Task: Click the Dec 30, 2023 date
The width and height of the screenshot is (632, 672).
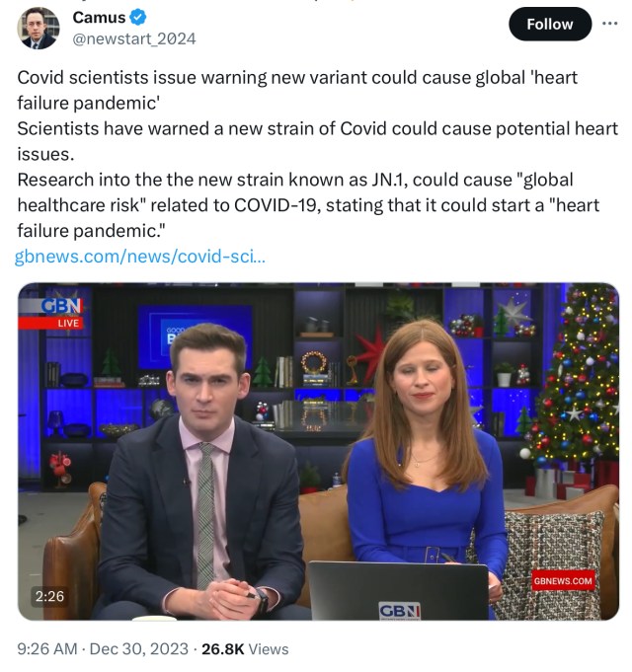Action: click(139, 649)
